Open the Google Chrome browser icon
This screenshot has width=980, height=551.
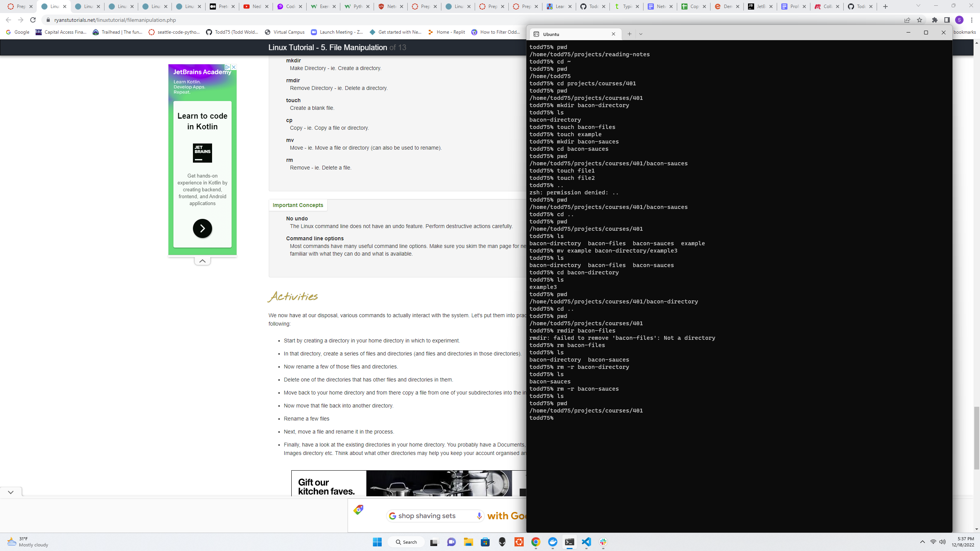[536, 542]
